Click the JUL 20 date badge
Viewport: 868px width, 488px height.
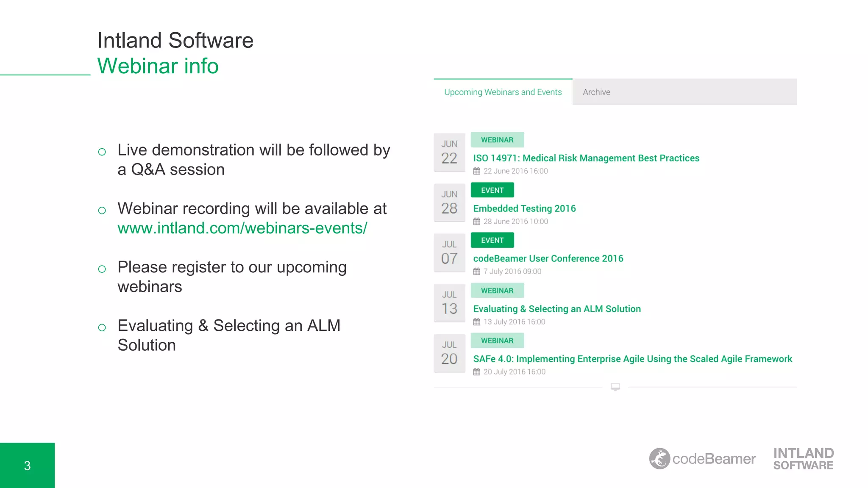[449, 353]
